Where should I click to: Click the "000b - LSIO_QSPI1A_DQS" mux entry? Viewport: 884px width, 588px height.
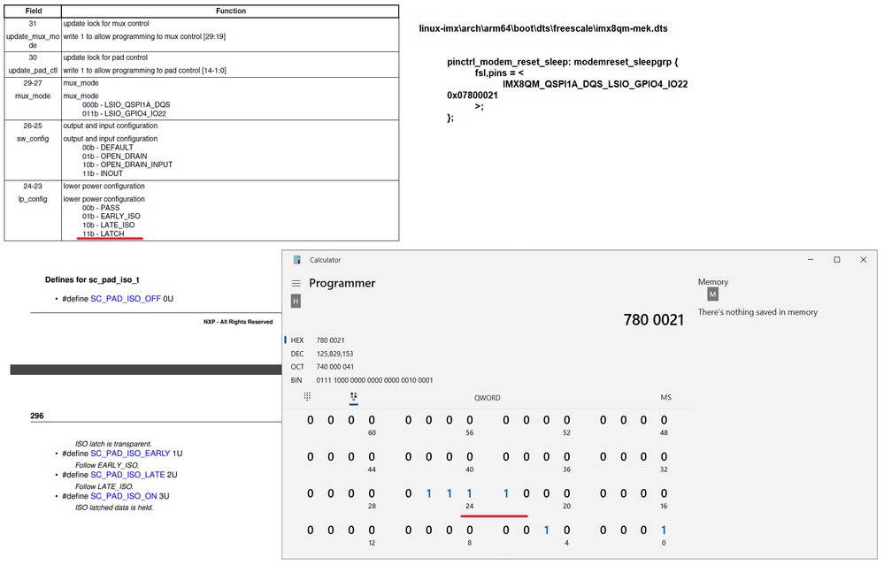[127, 104]
